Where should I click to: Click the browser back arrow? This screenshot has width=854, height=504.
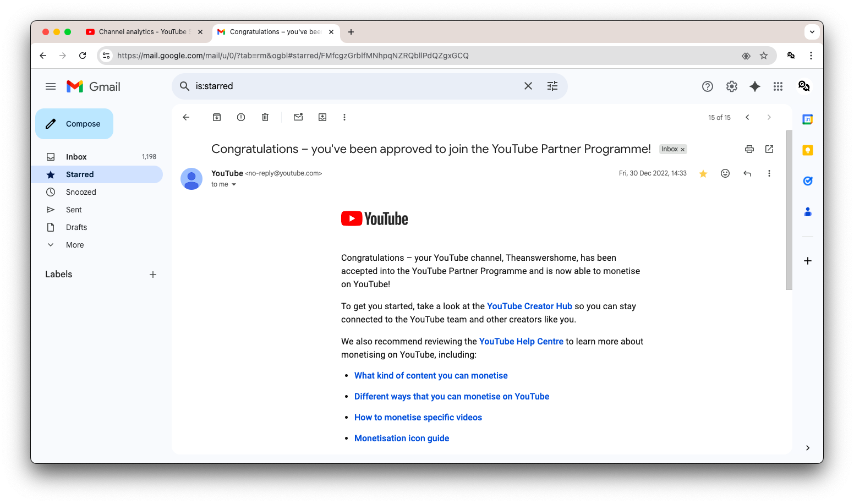43,56
